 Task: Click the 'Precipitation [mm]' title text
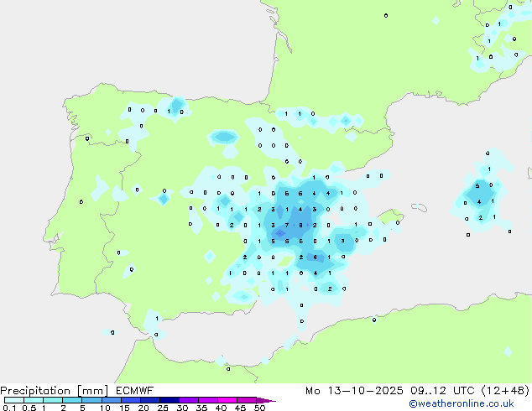pos(54,391)
